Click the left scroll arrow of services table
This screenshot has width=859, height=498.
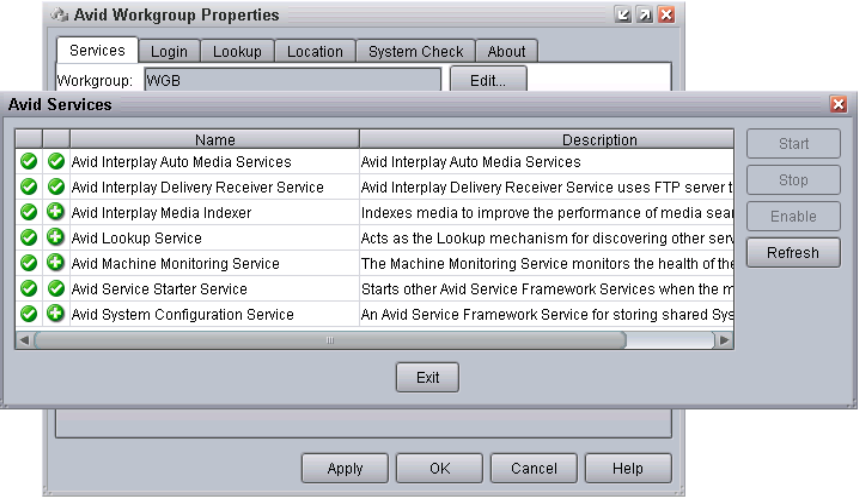coord(24,340)
